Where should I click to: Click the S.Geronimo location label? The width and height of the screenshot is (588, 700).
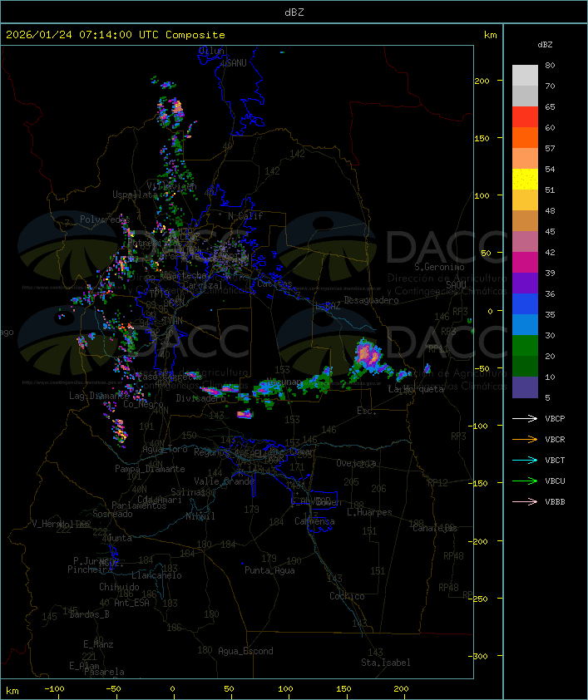tap(443, 268)
